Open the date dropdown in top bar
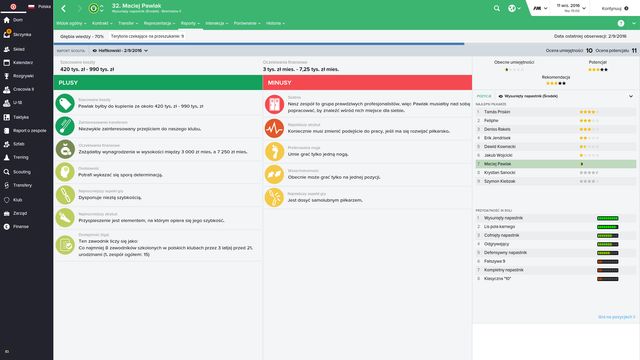 pos(571,8)
